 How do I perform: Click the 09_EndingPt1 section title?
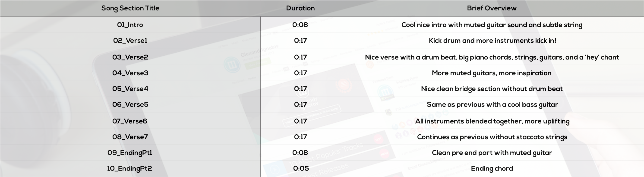point(129,153)
